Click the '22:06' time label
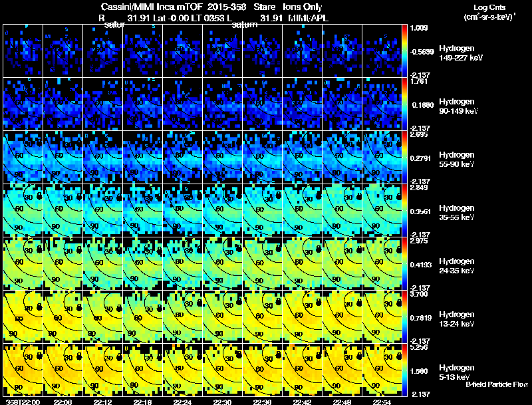 pyautogui.click(x=63, y=402)
